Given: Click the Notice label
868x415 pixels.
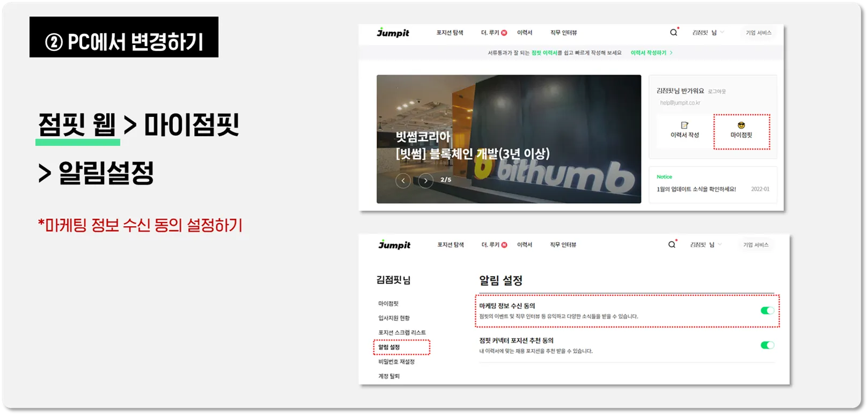Looking at the screenshot, I should click(664, 177).
